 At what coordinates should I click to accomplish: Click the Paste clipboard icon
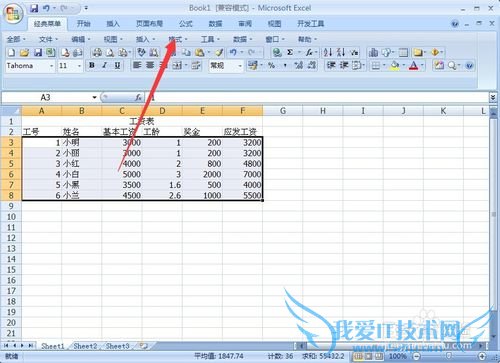coord(200,53)
